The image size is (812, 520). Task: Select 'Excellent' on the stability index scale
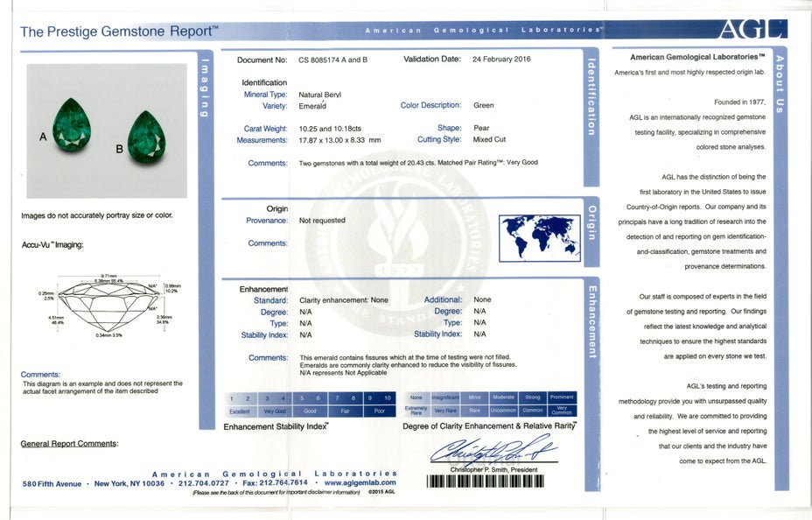240,411
